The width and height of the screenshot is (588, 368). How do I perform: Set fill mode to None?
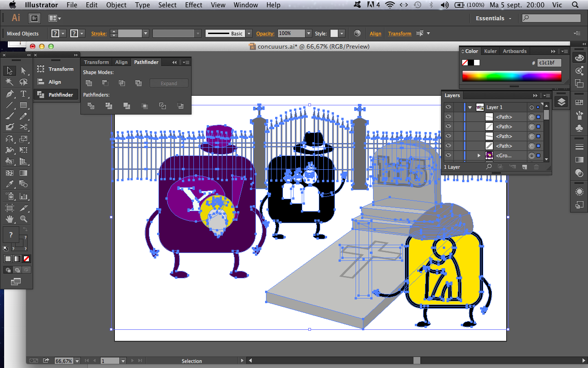click(26, 259)
